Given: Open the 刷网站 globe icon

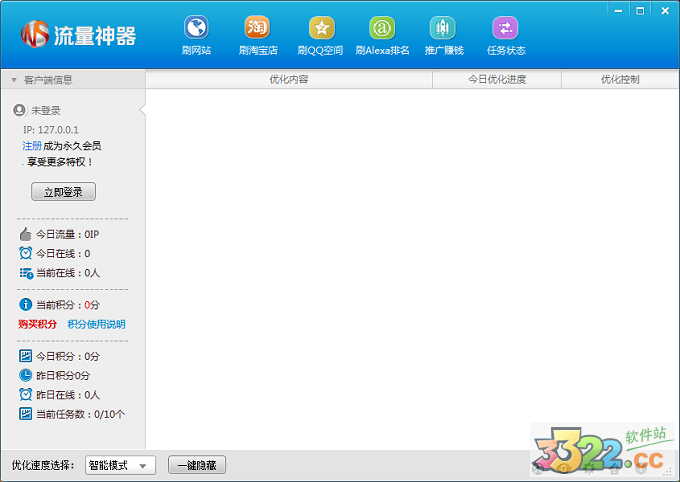Looking at the screenshot, I should tap(196, 28).
